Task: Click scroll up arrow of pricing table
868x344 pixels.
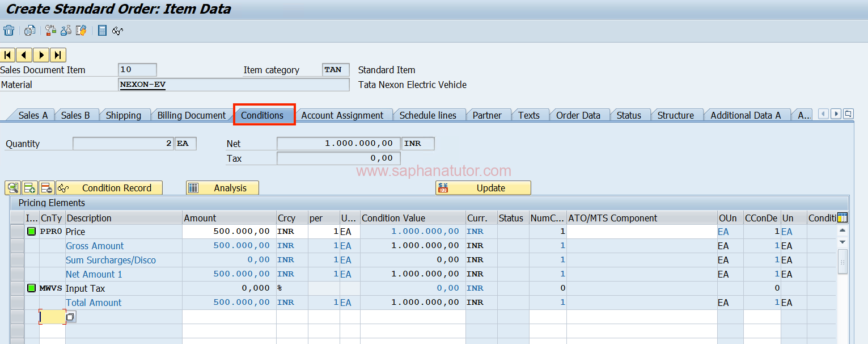Action: [842, 230]
